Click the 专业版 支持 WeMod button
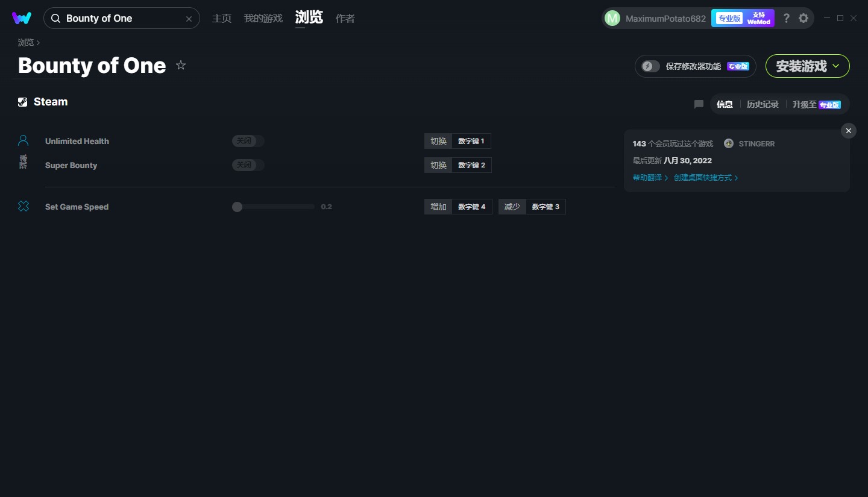Image resolution: width=868 pixels, height=497 pixels. tap(743, 18)
